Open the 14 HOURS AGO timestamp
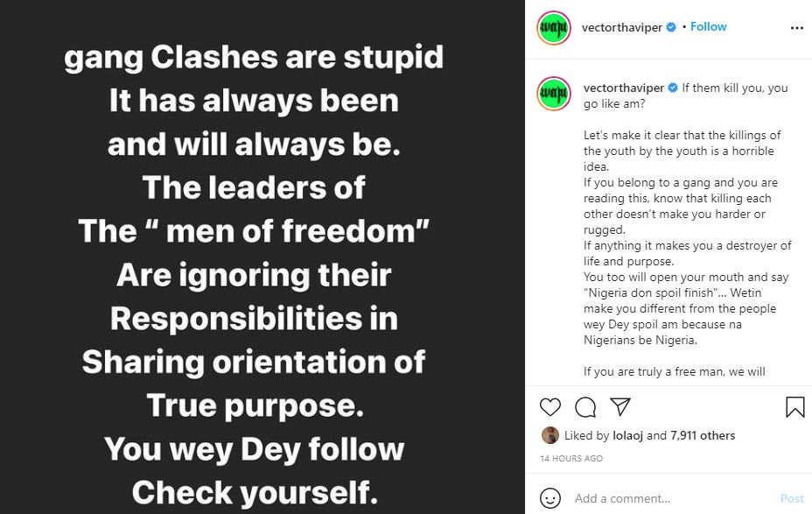 point(570,458)
